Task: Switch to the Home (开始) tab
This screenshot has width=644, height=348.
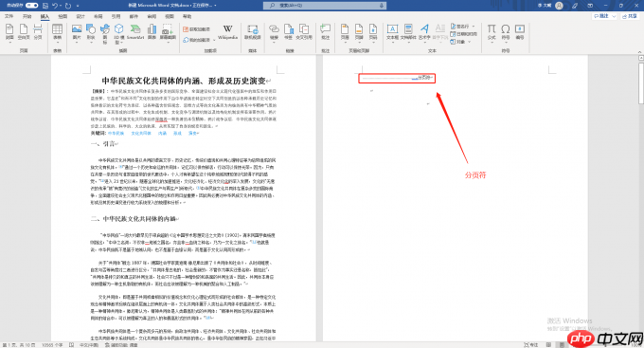Action: 27,16
